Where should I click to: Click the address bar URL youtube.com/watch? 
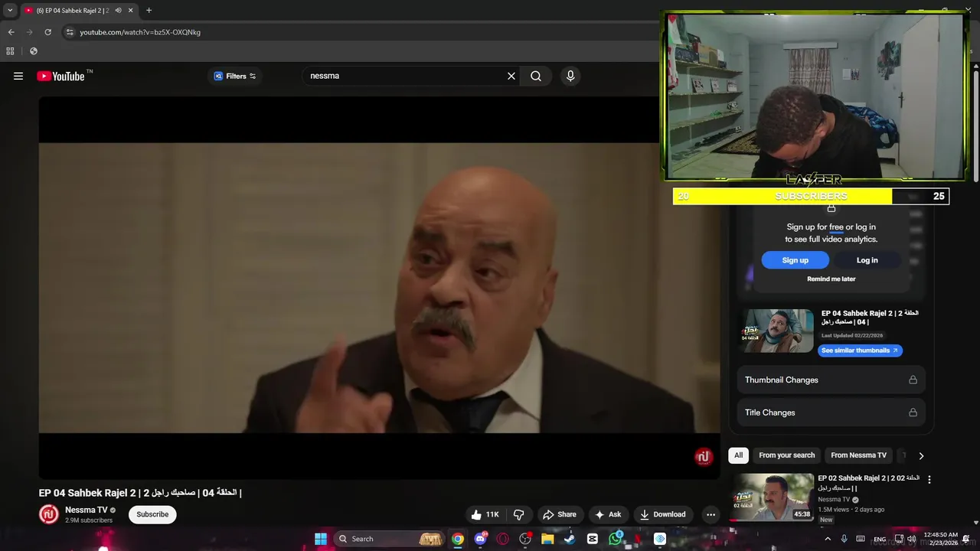pyautogui.click(x=140, y=32)
